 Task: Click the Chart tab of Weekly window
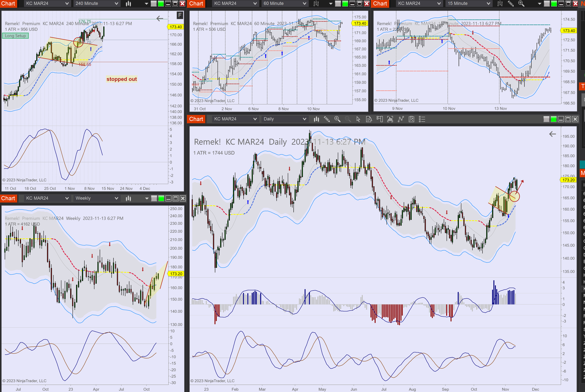click(8, 199)
